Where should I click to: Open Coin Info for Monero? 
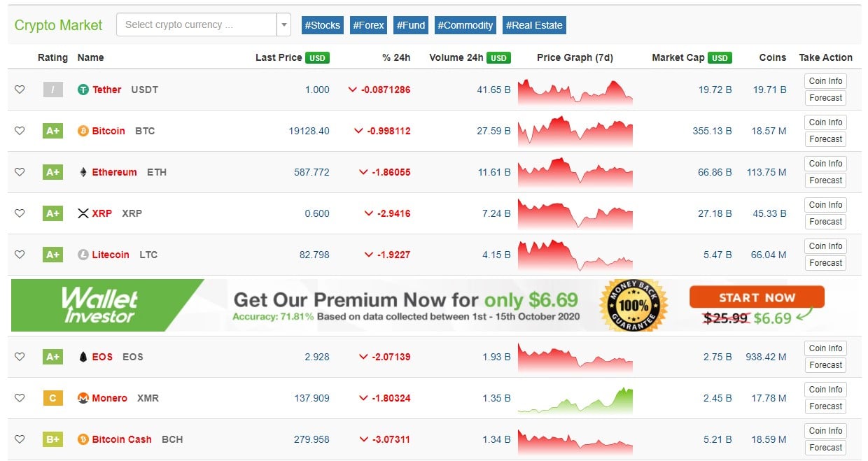825,390
